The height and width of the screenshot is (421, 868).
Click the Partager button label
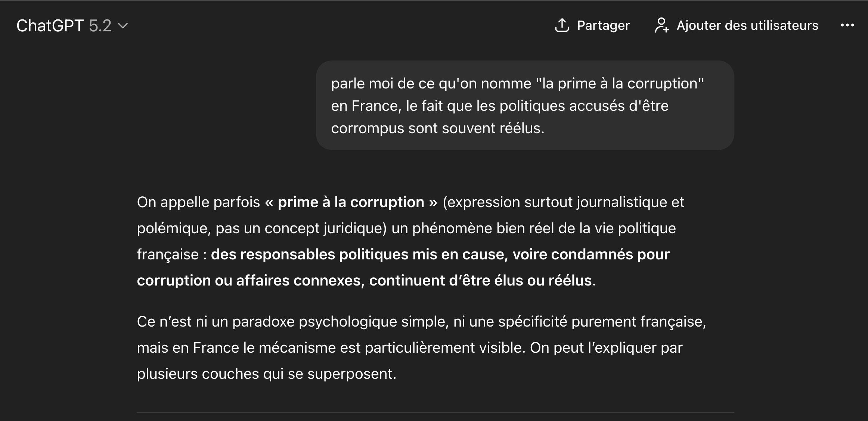point(603,25)
